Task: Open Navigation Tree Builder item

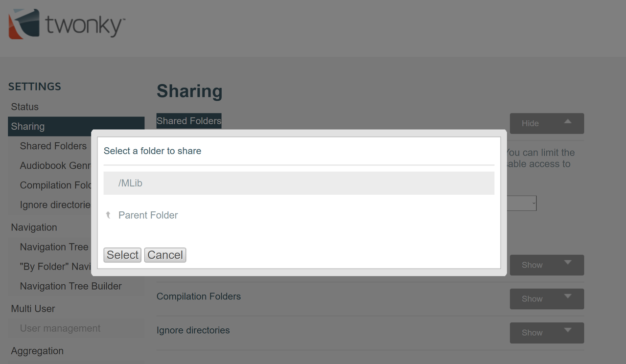Action: click(x=70, y=286)
